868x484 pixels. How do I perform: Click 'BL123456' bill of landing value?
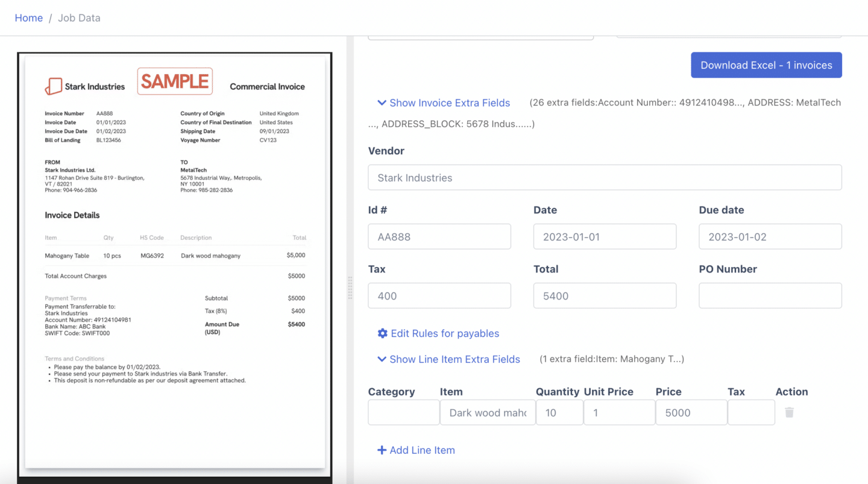(x=108, y=140)
